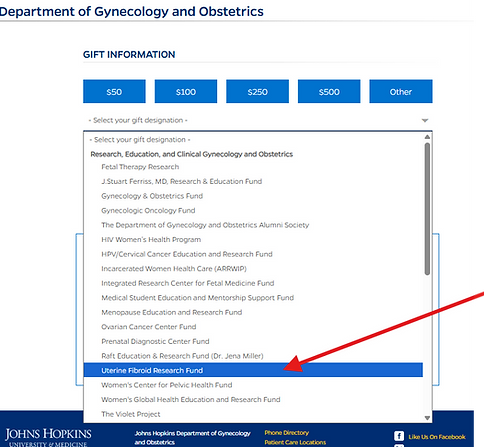Choose the $500 gift amount
The width and height of the screenshot is (484, 447).
tap(329, 91)
